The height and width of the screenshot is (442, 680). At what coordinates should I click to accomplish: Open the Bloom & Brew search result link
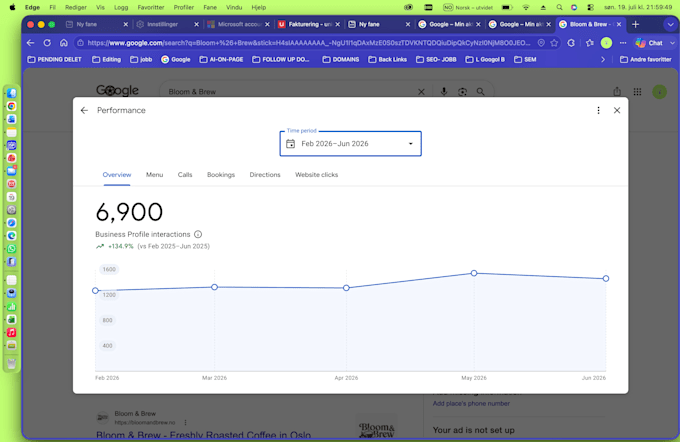point(203,435)
